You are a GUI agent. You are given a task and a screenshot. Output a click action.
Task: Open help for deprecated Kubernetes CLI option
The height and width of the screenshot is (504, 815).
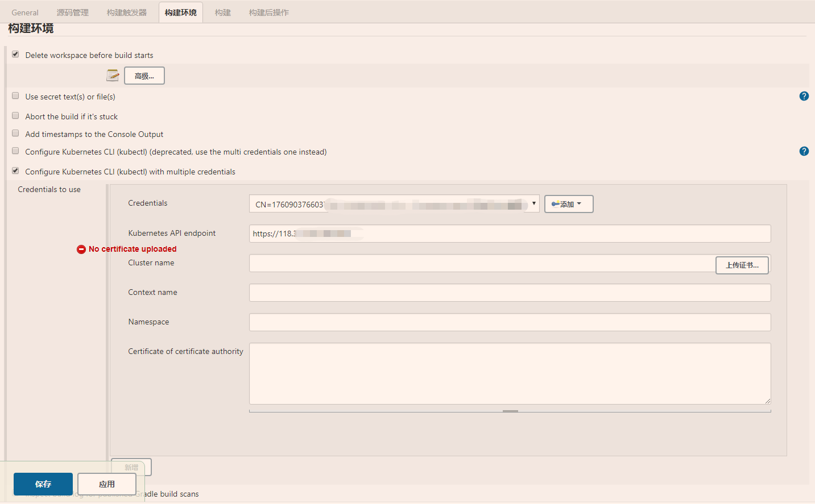(x=804, y=151)
